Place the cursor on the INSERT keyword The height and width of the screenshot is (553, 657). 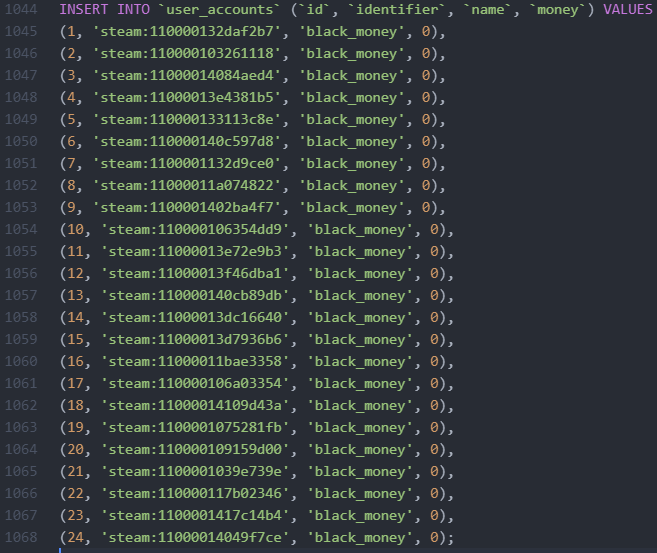84,9
